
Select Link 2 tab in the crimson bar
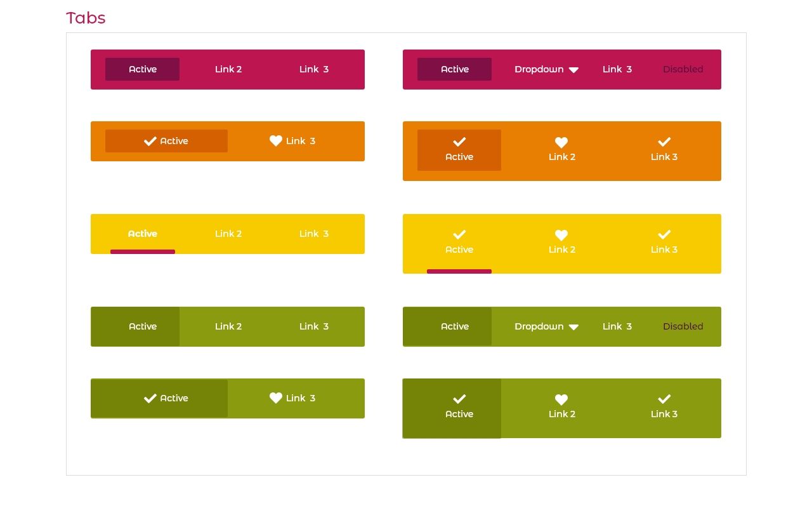(x=228, y=69)
